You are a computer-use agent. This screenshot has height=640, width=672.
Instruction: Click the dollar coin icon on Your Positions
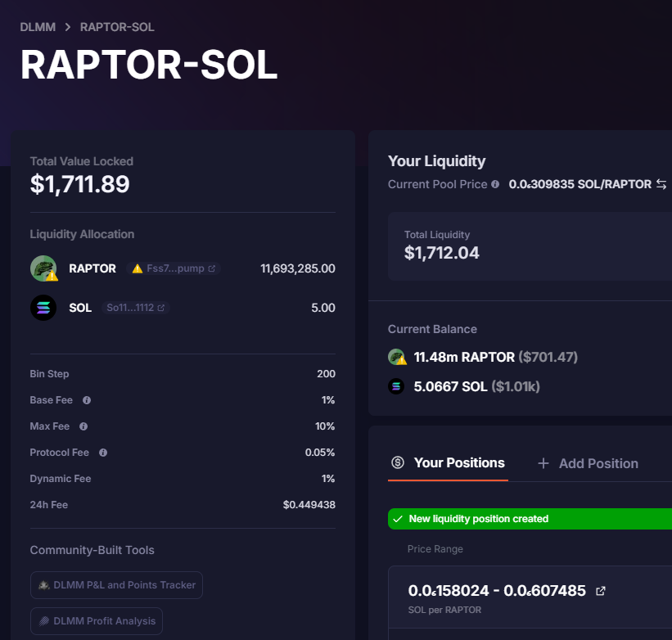point(398,462)
